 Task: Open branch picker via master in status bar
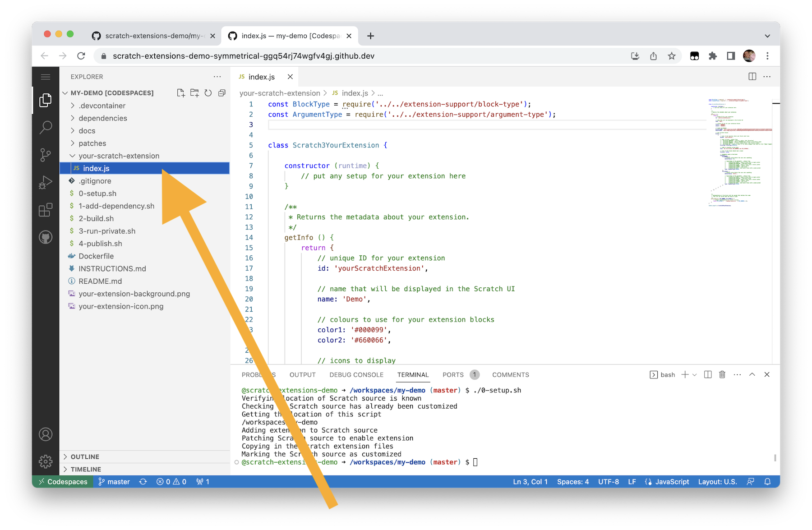(x=114, y=481)
